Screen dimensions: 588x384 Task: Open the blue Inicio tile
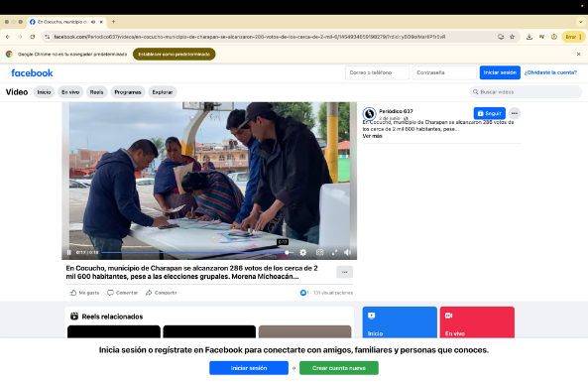tap(400, 322)
